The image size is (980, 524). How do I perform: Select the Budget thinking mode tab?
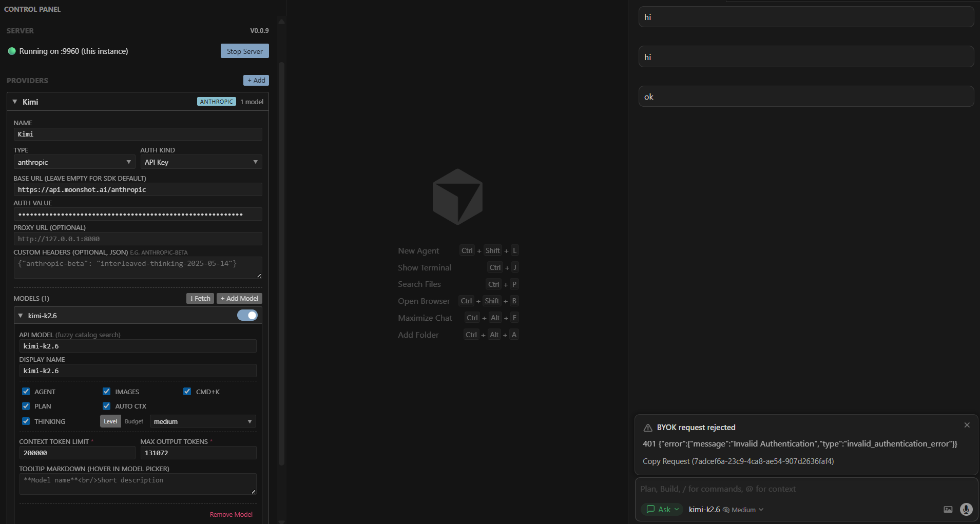(134, 421)
